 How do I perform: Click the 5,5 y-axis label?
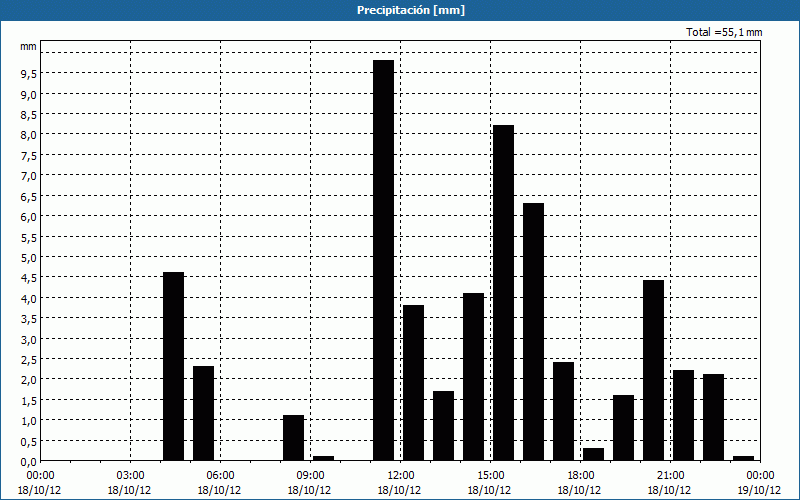coord(29,237)
